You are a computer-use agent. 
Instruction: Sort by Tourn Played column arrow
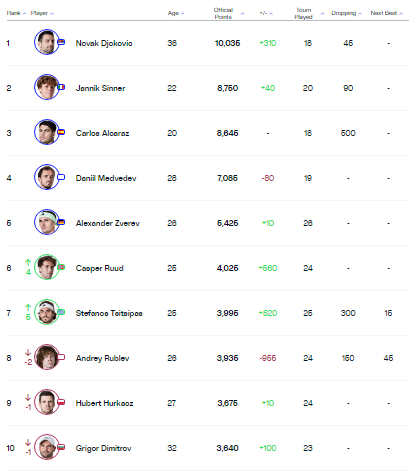322,14
